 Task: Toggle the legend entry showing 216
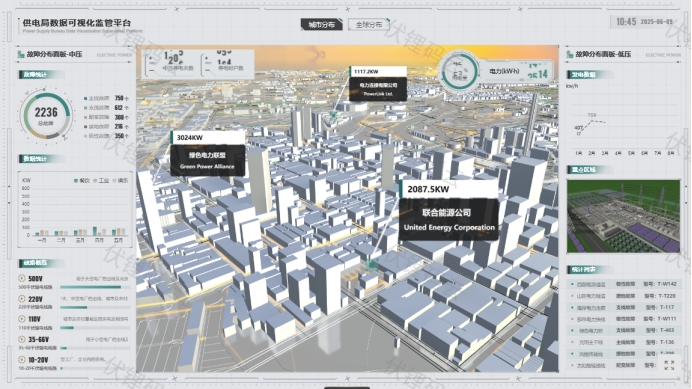tap(106, 127)
